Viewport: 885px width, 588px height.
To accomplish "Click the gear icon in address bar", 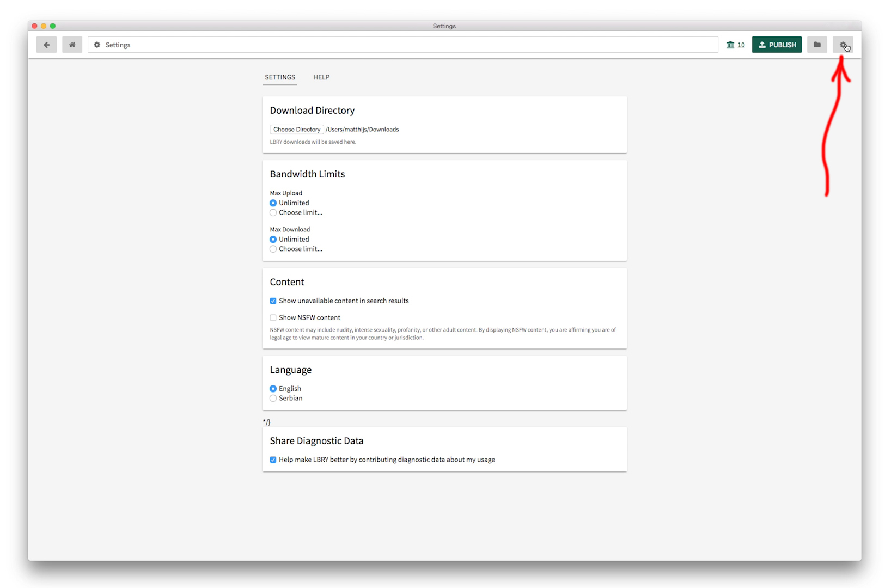I will 97,45.
